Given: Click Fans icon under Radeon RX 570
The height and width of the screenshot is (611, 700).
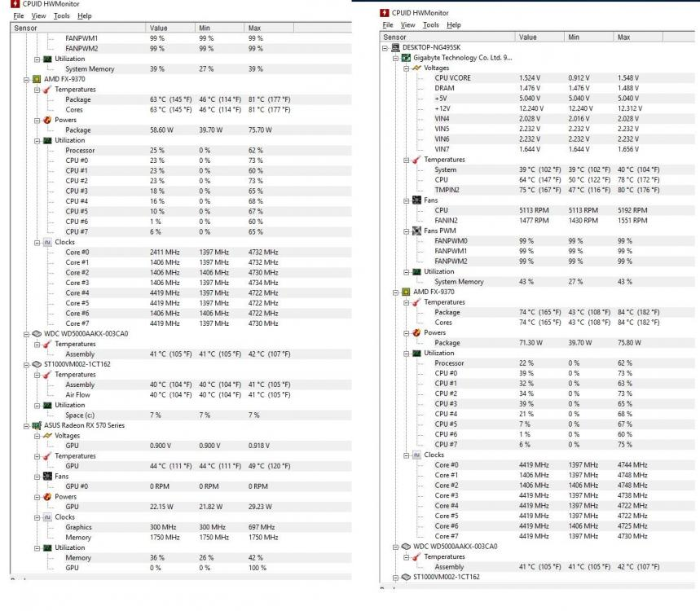Looking at the screenshot, I should tap(47, 477).
